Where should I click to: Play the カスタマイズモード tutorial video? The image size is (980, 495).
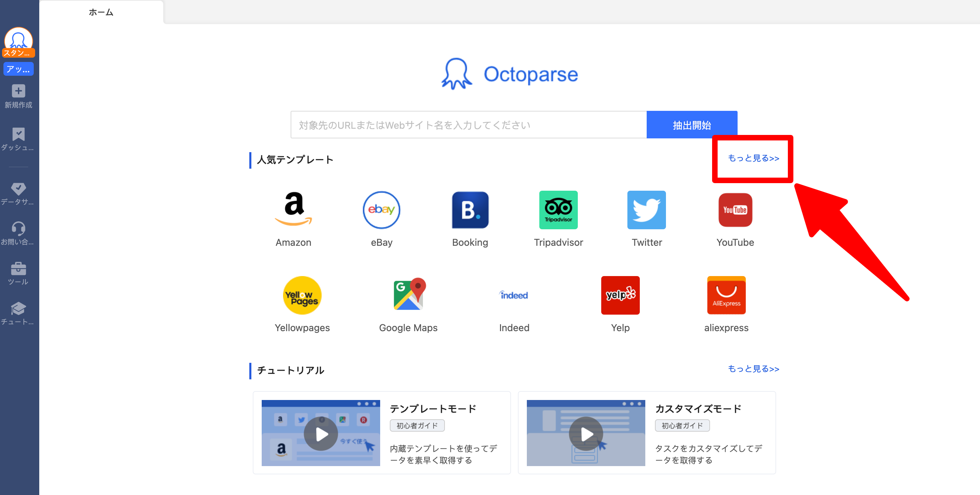(x=585, y=433)
